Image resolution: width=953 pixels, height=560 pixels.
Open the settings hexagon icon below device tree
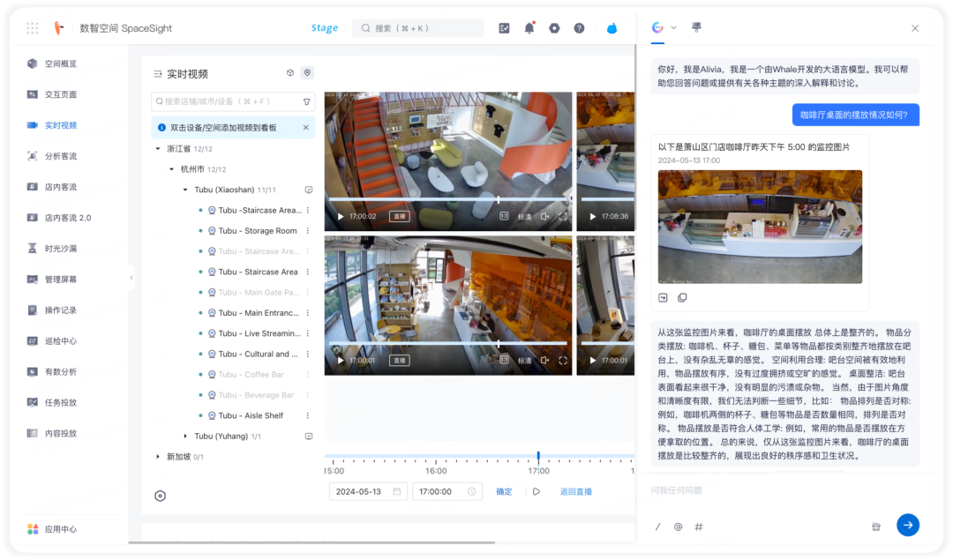(x=160, y=497)
